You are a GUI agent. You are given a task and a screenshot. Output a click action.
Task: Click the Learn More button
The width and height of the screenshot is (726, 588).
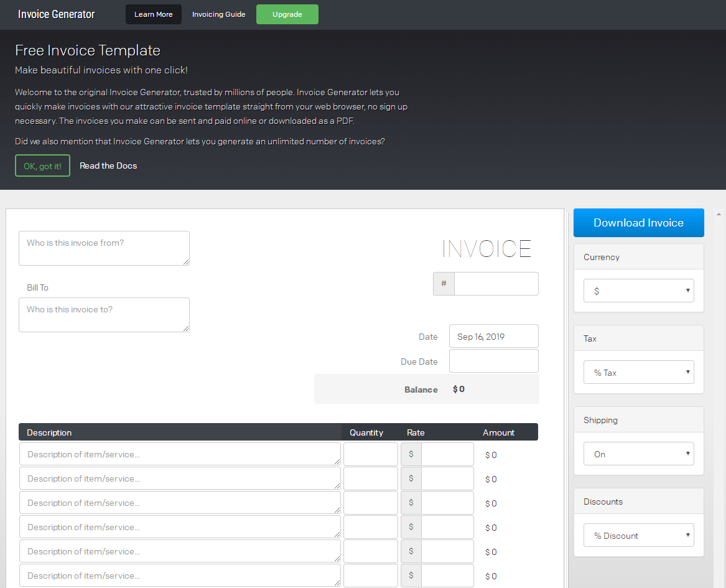[154, 14]
